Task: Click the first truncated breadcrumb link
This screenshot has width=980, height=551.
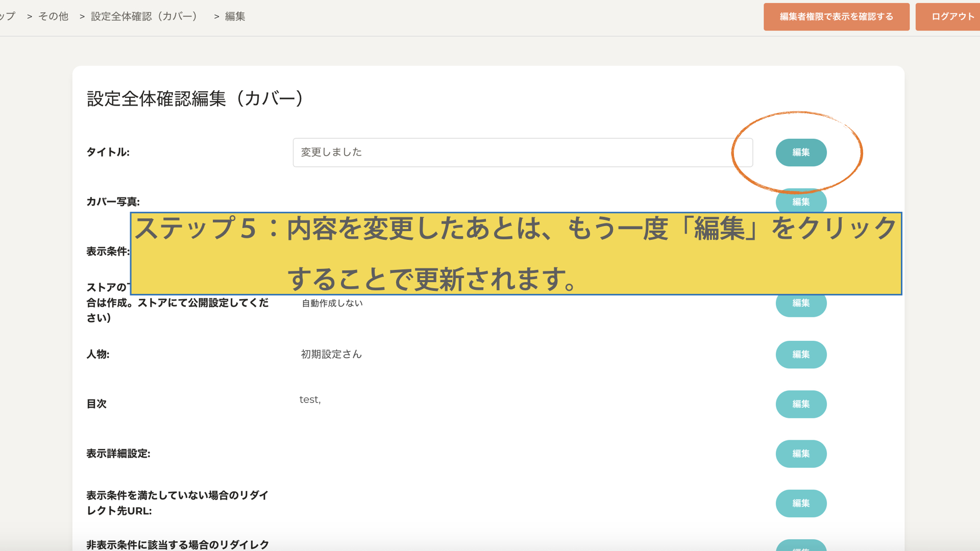Action: 7,16
